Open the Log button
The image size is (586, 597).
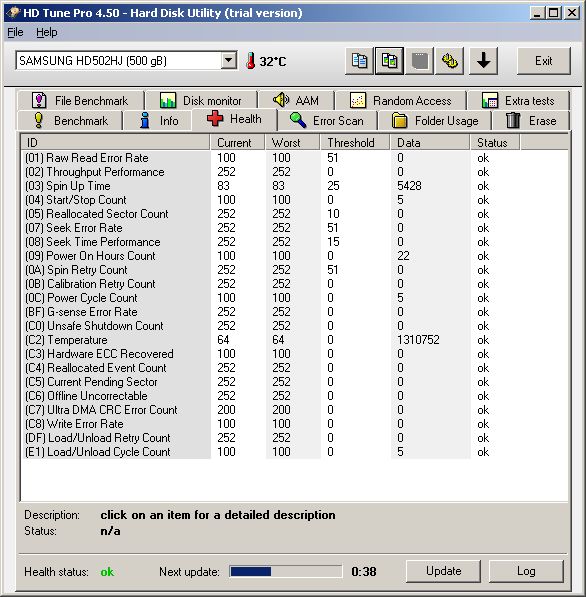[x=526, y=571]
